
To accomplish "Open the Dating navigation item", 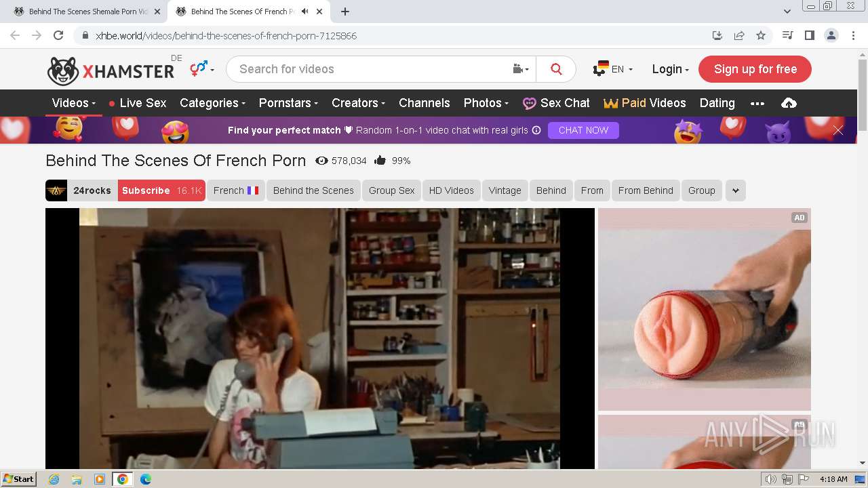I will 717,103.
